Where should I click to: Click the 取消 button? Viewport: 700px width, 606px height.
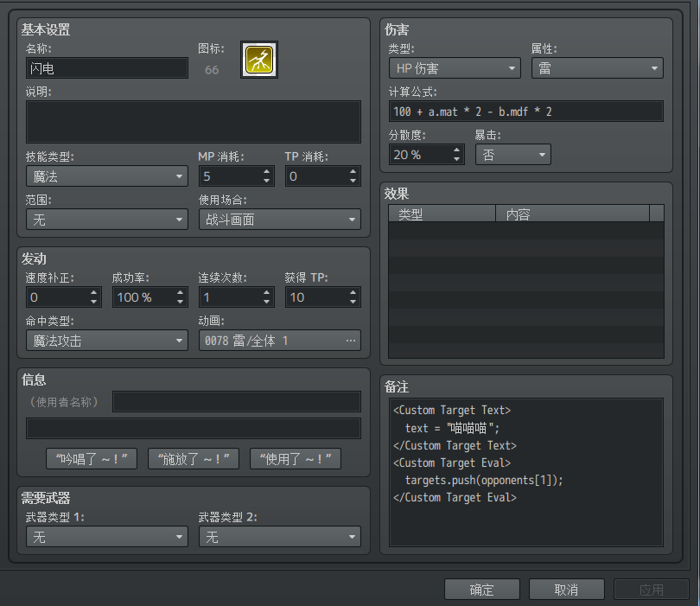pos(567,590)
